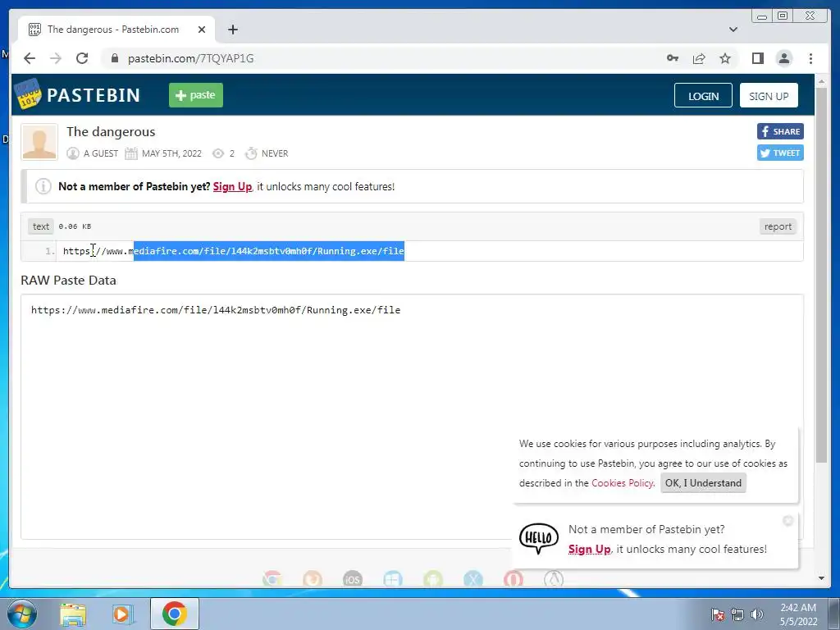
Task: Click the highlighted mediafire URL on line 1
Action: [x=269, y=251]
